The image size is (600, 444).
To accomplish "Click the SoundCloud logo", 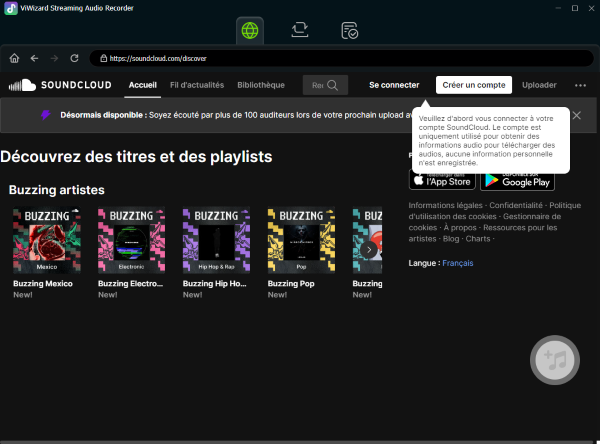I will coord(60,85).
